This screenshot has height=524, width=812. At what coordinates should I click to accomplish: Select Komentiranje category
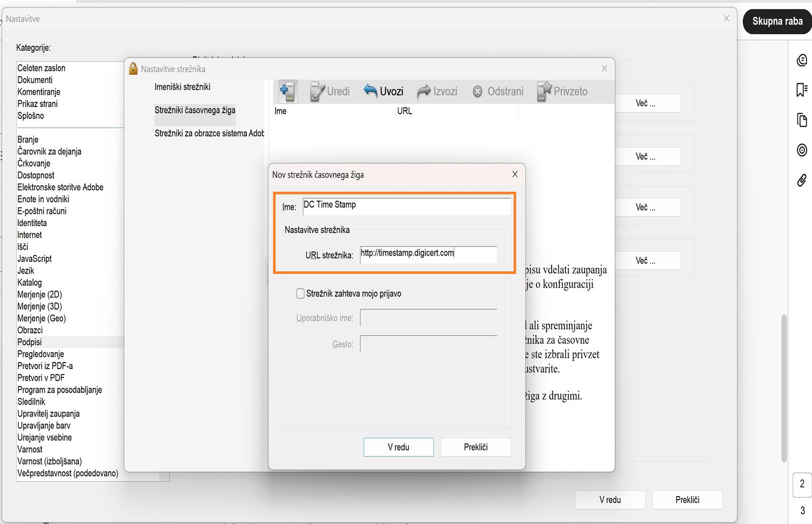click(x=39, y=92)
